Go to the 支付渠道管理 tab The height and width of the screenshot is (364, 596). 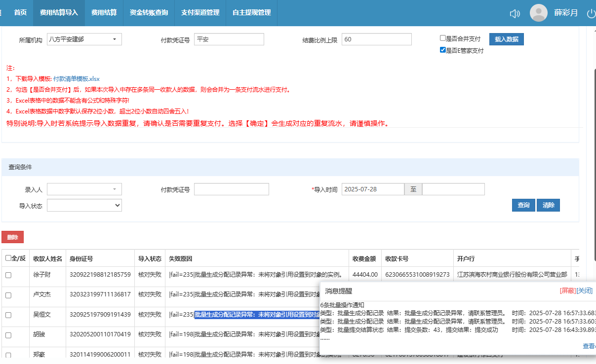pos(200,13)
